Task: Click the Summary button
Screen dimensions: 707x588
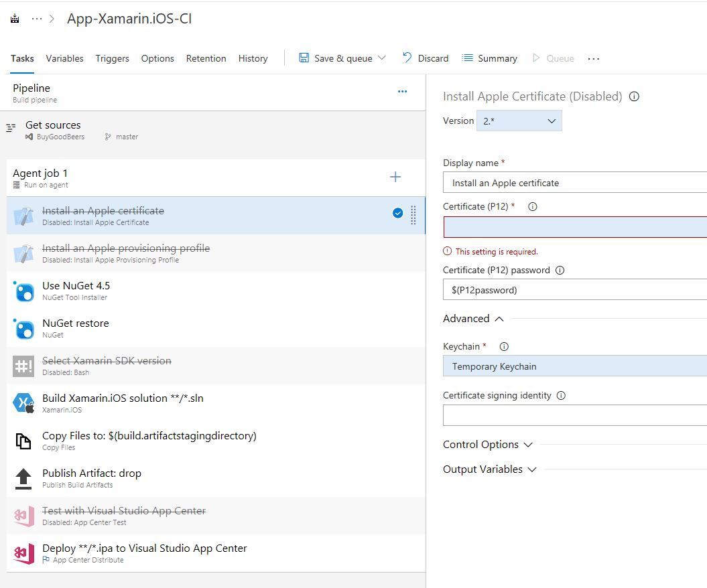Action: point(490,58)
